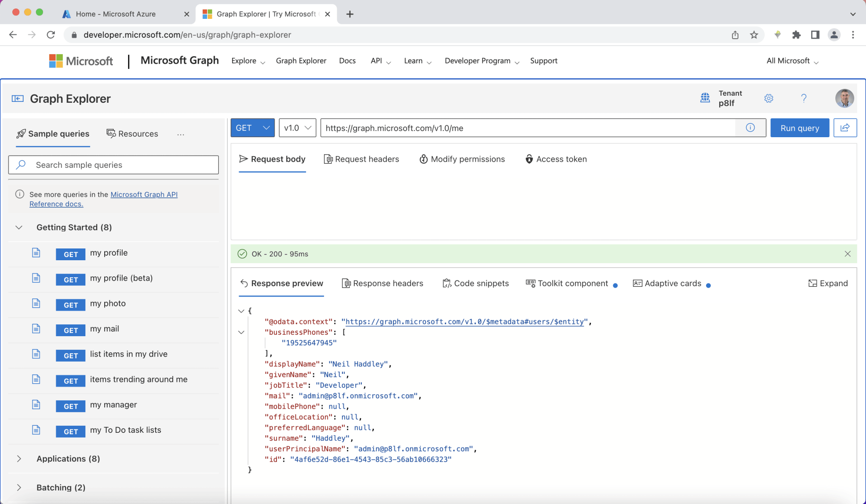Viewport: 866px width, 504px height.
Task: Open the documentation icon beside 'my mail' query
Action: (x=36, y=329)
